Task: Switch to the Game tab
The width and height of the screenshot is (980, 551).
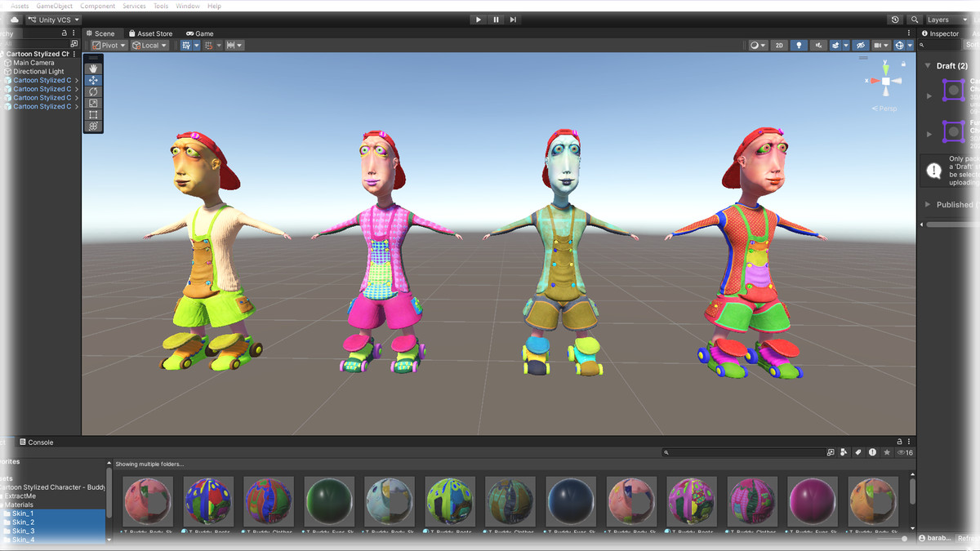Action: 200,33
